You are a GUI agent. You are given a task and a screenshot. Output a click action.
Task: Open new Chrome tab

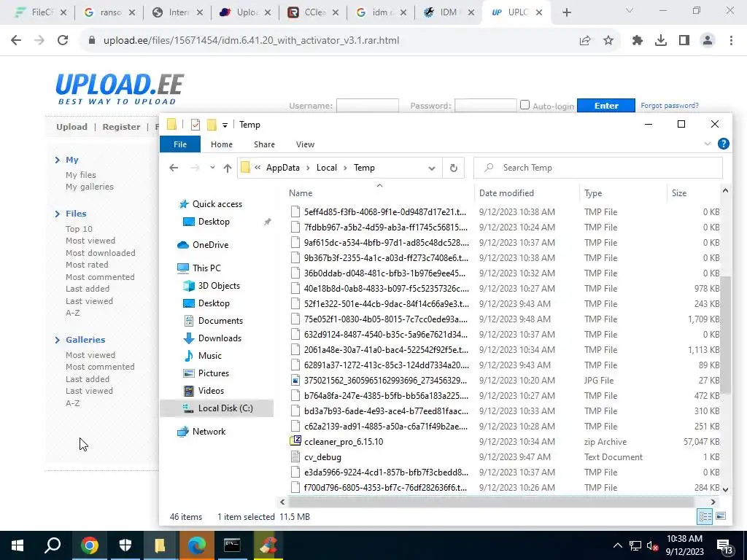[566, 12]
